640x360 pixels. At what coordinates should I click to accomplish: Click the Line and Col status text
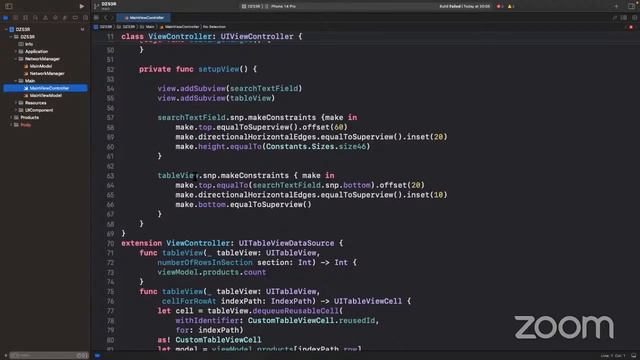pyautogui.click(x=613, y=356)
